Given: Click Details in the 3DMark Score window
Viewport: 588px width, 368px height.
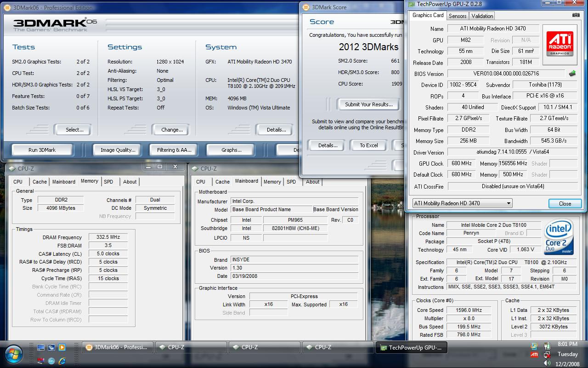Looking at the screenshot, I should point(328,145).
